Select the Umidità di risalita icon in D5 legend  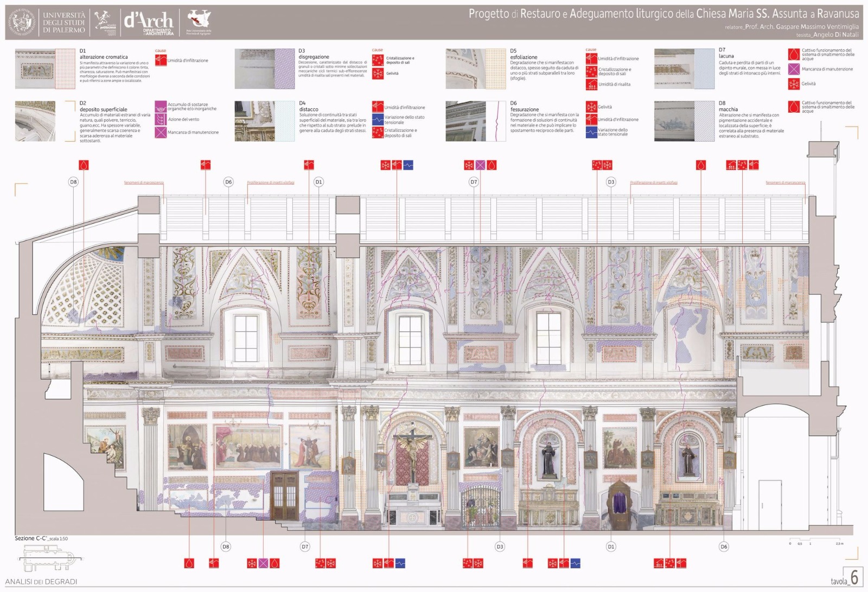591,84
